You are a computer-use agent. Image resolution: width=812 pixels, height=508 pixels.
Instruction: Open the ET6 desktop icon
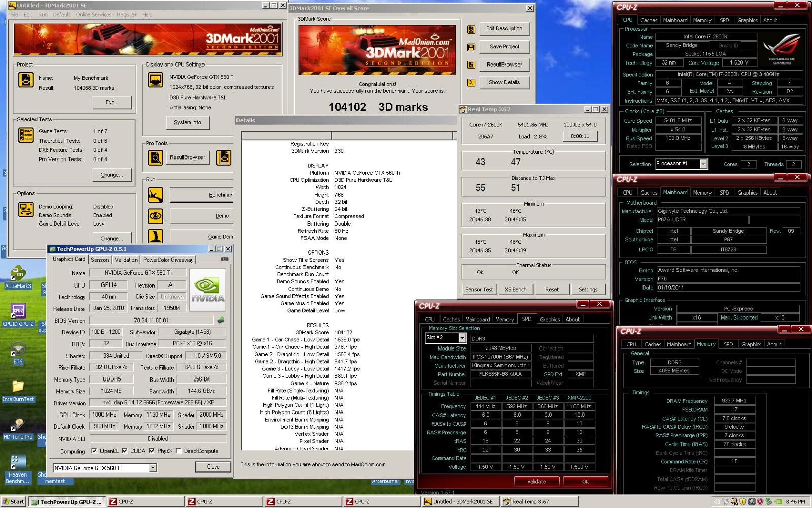tap(18, 353)
